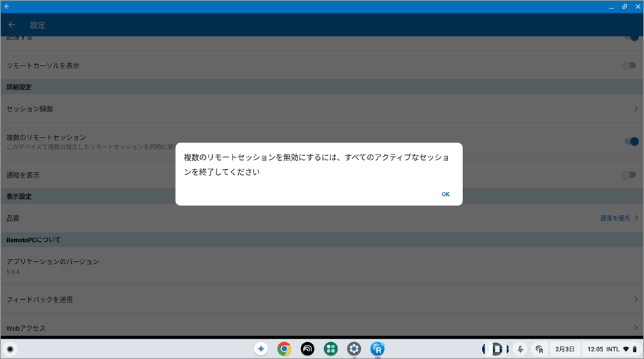This screenshot has height=359, width=644.
Task: Open フィードバックを送信 chevron
Action: 636,299
